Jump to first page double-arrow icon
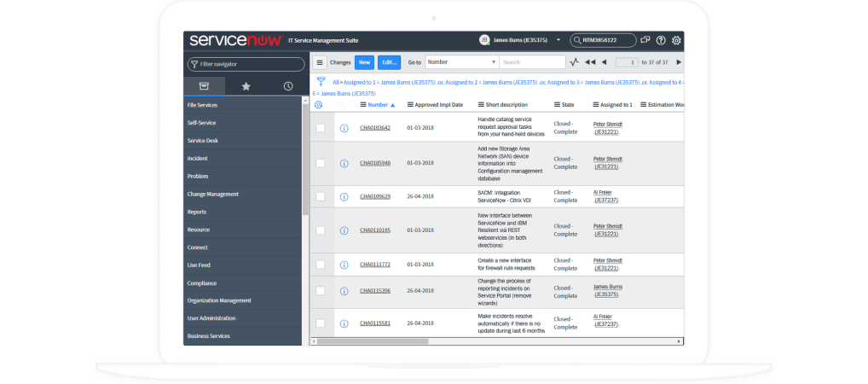The image size is (868, 384). [x=590, y=62]
